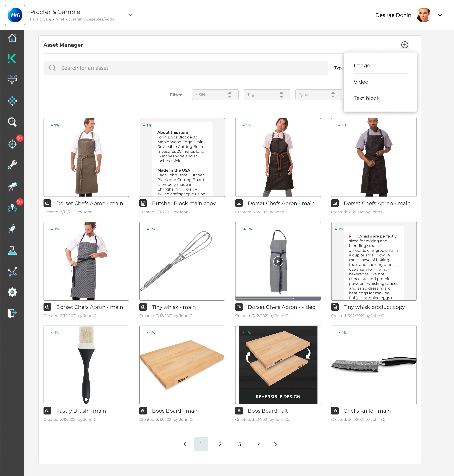Click the logout door icon in the sidebar
This screenshot has width=454, height=476.
12,313
